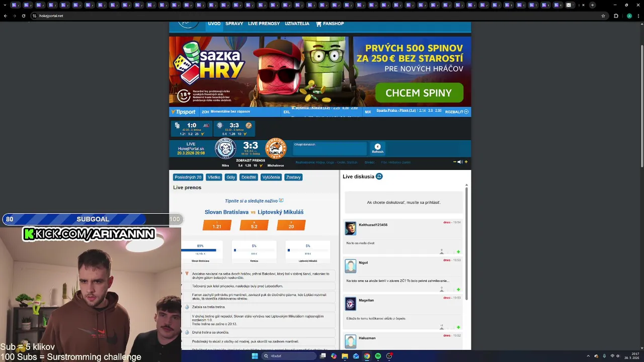Filter commentary by Všetko
This screenshot has width=644, height=362.
pos(214,177)
